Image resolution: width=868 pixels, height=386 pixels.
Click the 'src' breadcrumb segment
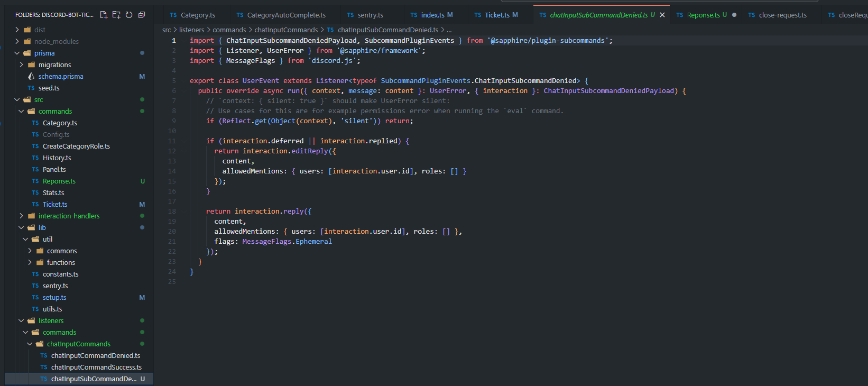tap(167, 30)
